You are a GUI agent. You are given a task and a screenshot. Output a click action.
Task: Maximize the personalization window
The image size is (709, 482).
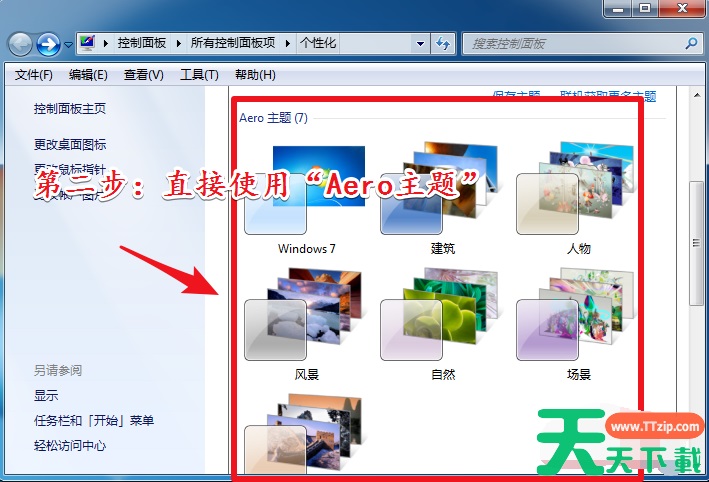pyautogui.click(x=645, y=8)
